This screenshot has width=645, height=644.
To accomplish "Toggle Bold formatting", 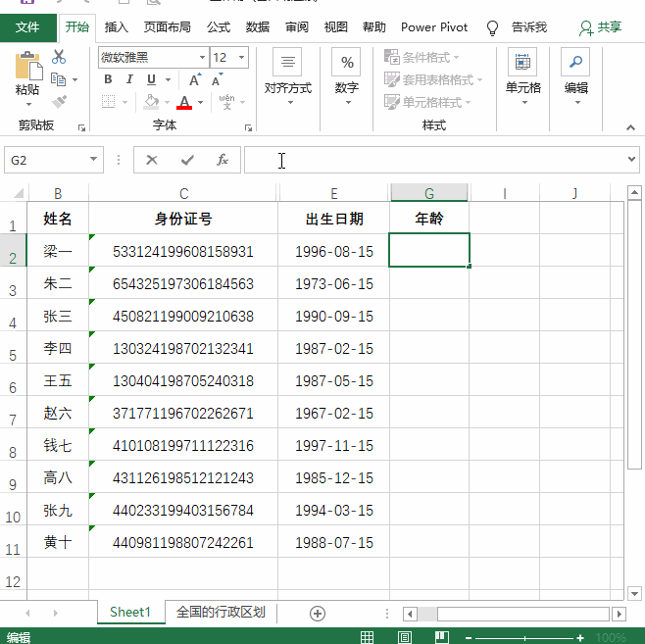I will pos(108,79).
